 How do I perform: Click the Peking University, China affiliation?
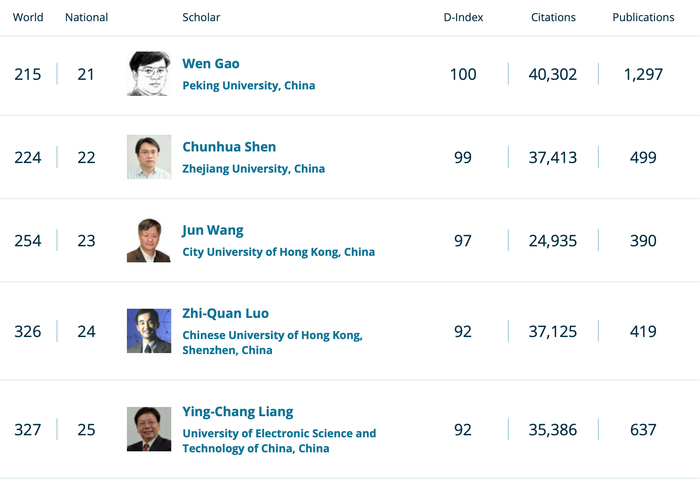[248, 86]
